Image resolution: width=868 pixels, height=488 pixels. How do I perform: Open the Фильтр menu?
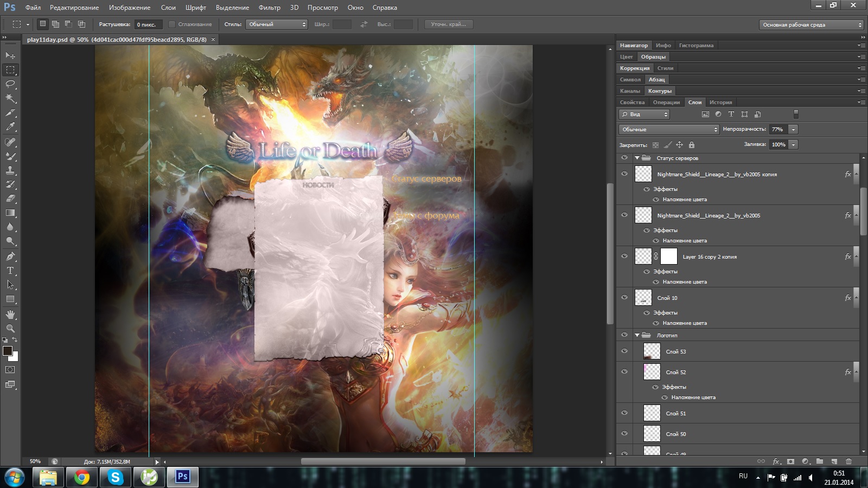[x=270, y=8]
